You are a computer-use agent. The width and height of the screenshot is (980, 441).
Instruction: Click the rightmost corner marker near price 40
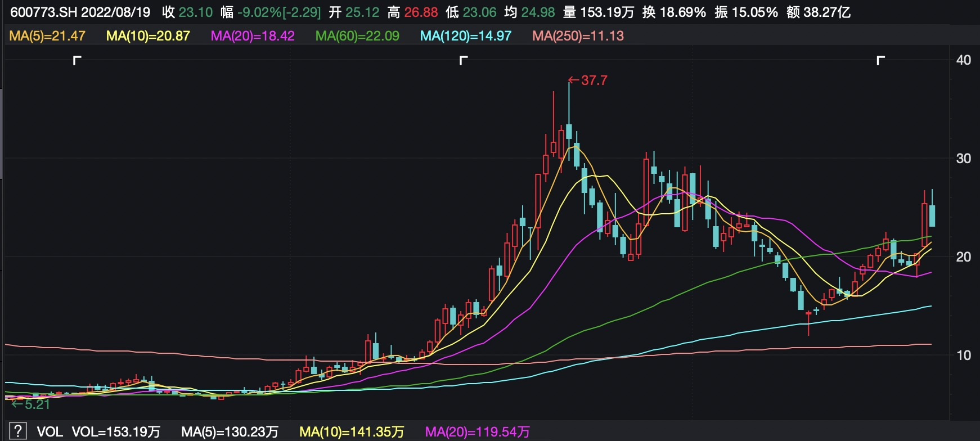[880, 60]
